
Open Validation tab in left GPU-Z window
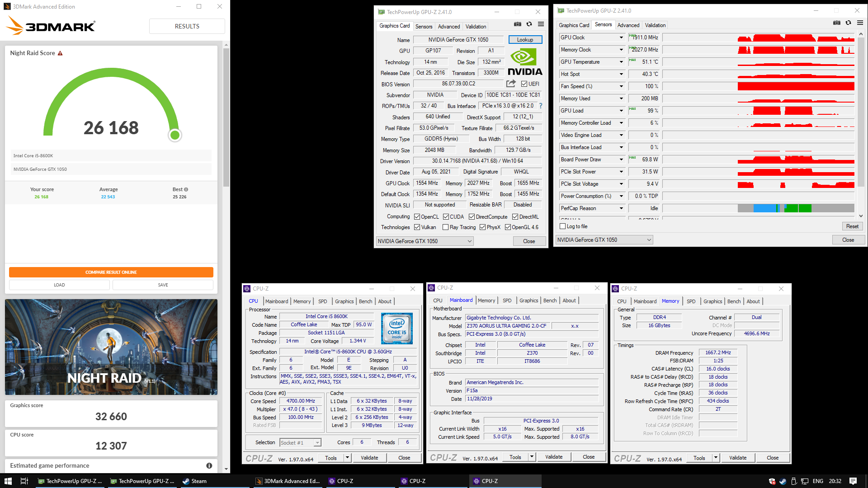pyautogui.click(x=476, y=27)
